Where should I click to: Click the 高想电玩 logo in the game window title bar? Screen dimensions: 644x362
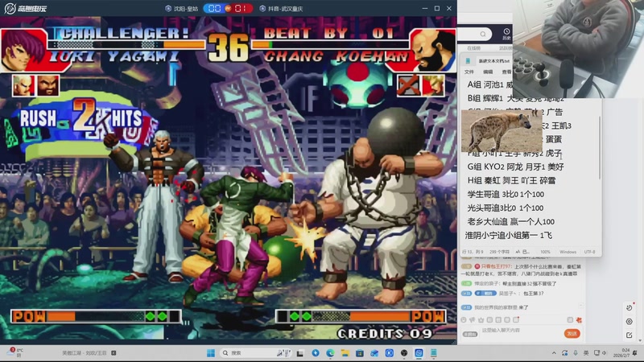25,8
